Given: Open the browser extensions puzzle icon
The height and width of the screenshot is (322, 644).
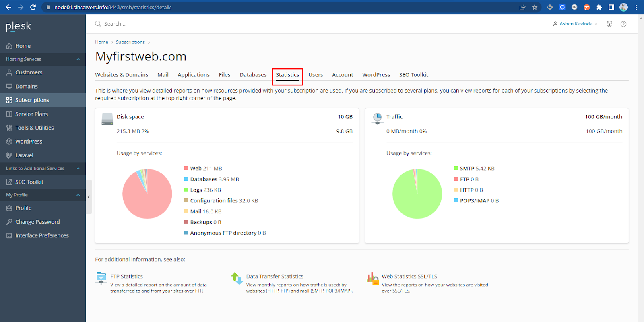Looking at the screenshot, I should (599, 7).
